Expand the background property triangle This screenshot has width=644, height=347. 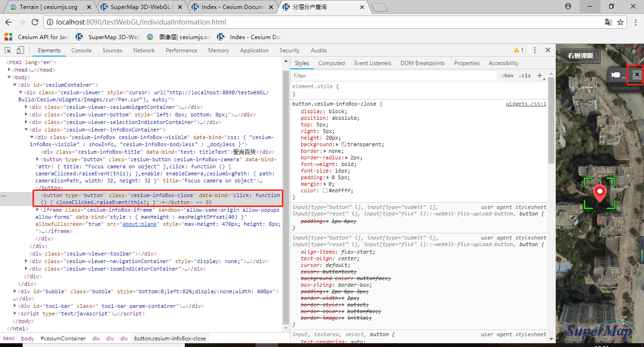coord(338,144)
